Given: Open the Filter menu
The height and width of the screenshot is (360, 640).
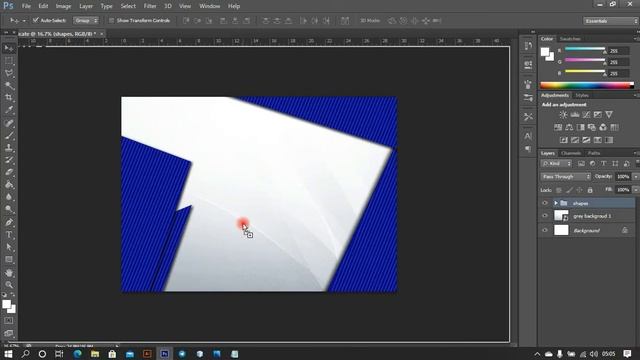Looking at the screenshot, I should pos(150,6).
